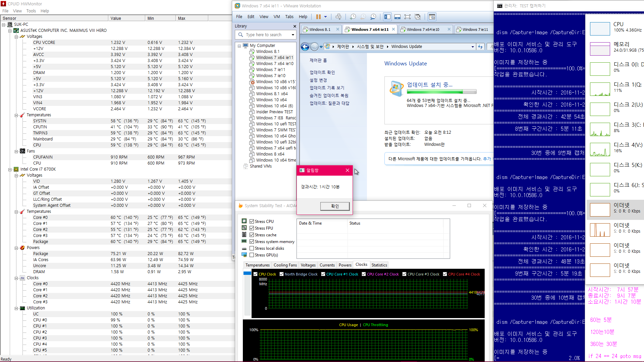This screenshot has height=362, width=644.
Task: Click the Windows 7 x64 uefi VM icon in Library
Action: click(x=252, y=148)
